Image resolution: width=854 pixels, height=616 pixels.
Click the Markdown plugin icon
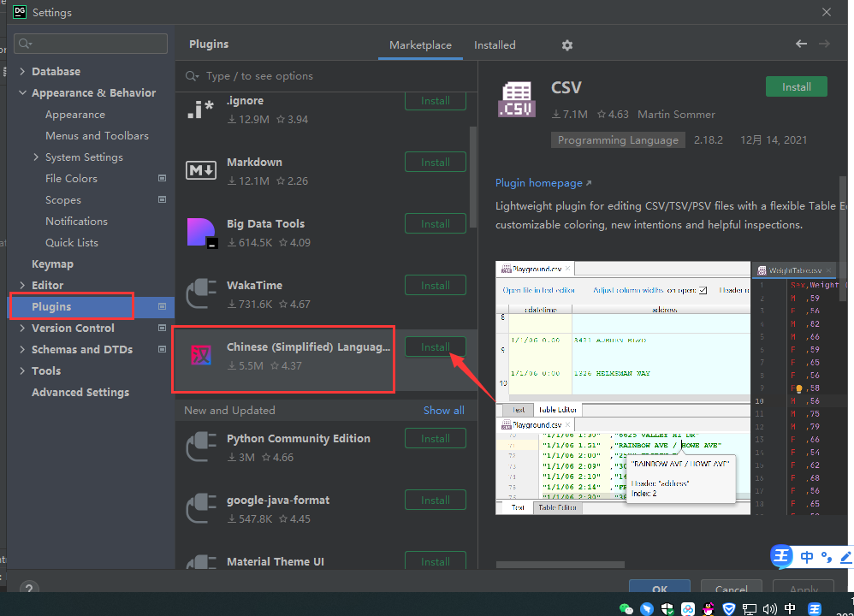[x=201, y=170]
